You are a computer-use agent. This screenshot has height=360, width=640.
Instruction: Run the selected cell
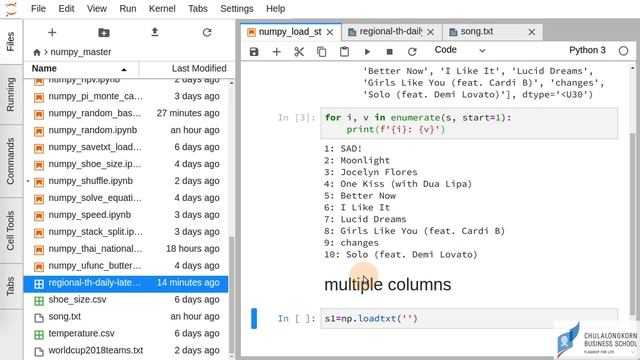coord(367,52)
